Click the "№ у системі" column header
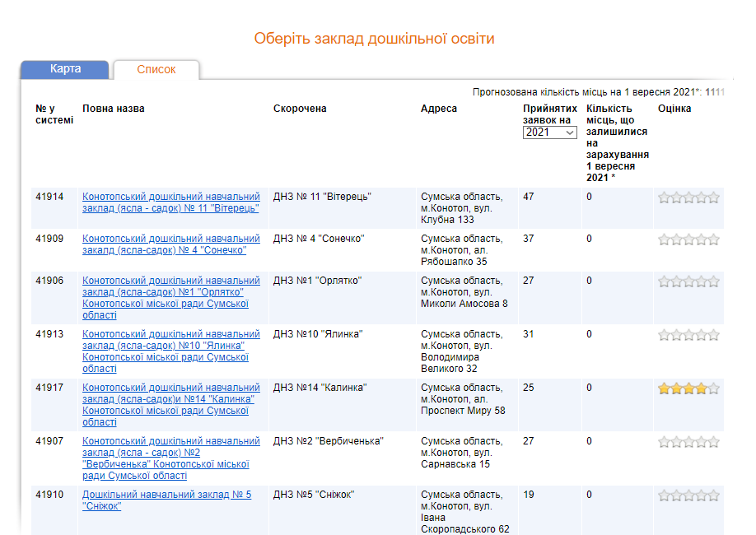756x535 pixels. pos(54,114)
